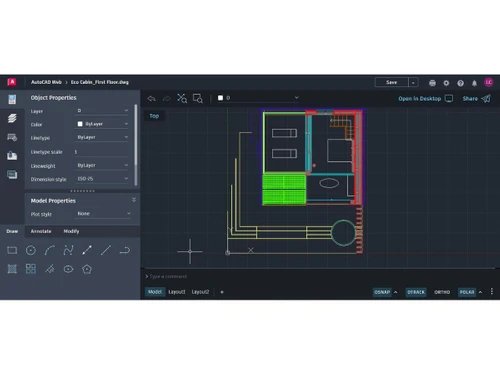This screenshot has height=375, width=500.
Task: Open the Settings gear icon
Action: (446, 83)
